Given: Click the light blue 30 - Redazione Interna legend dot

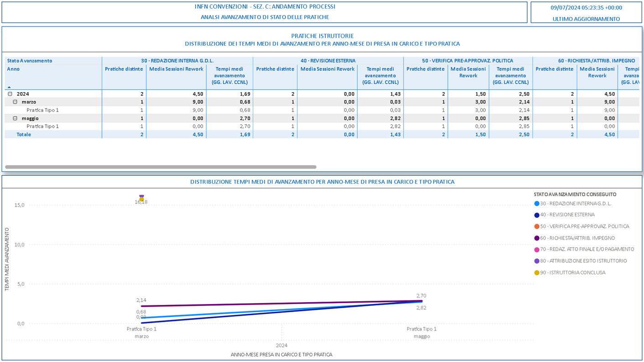Looking at the screenshot, I should pyautogui.click(x=537, y=204).
